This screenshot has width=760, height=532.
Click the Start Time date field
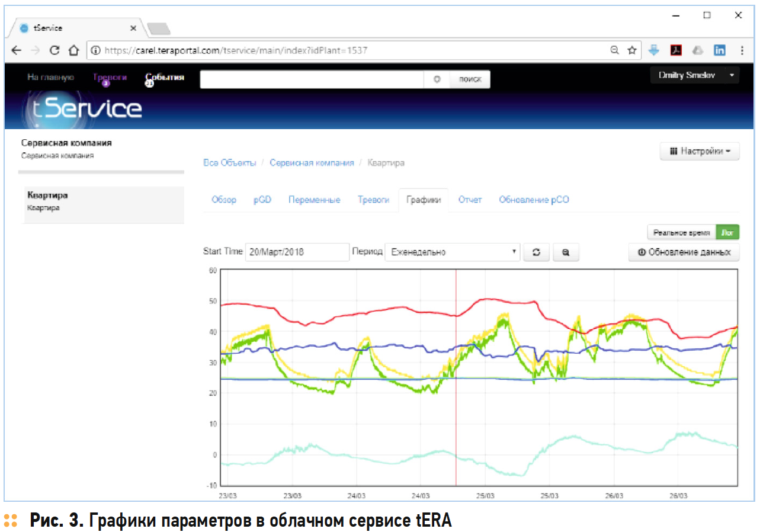point(297,252)
